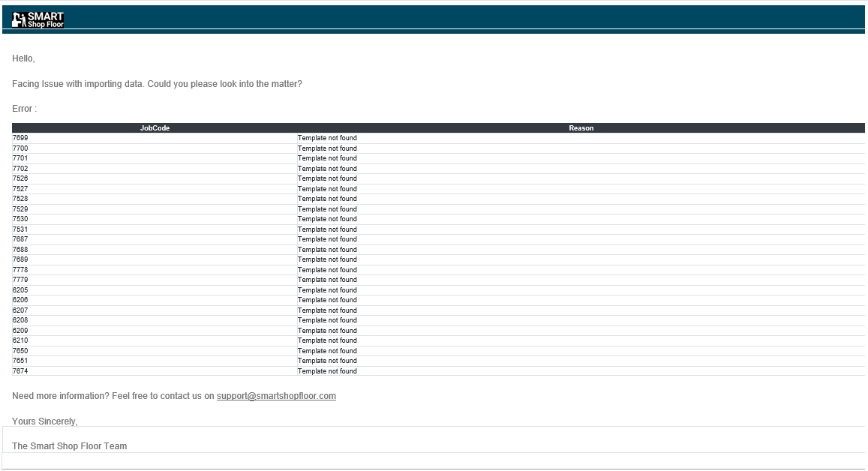868x471 pixels.
Task: Click the reason text for job 7700
Action: 327,148
